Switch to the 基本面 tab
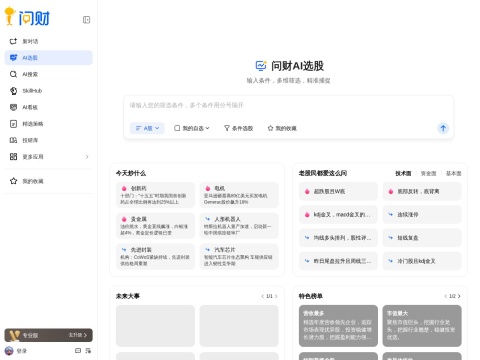The image size is (480, 360). tap(454, 173)
